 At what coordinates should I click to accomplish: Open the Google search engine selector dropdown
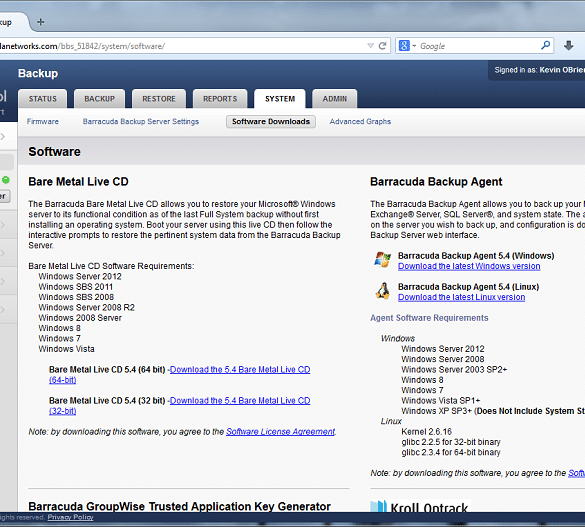407,46
